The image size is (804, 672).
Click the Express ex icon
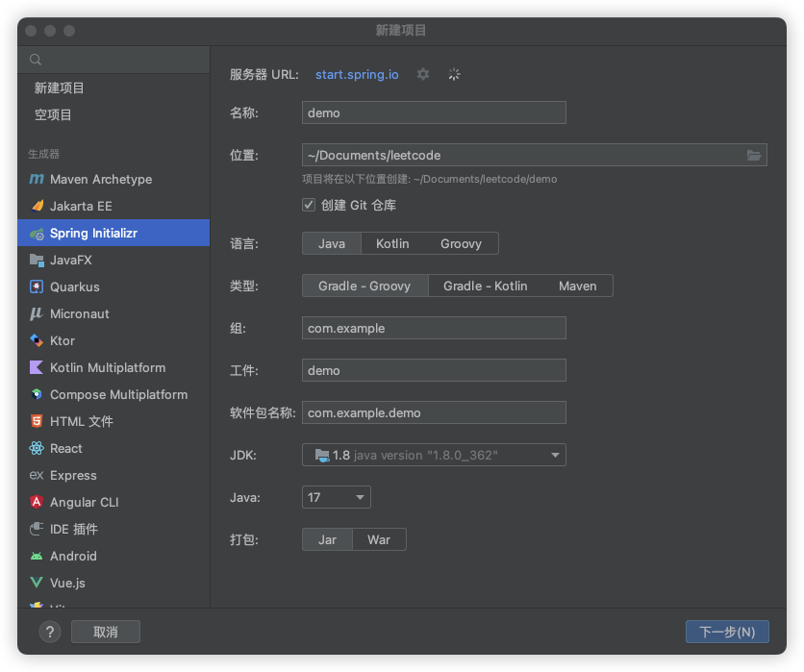pyautogui.click(x=37, y=475)
